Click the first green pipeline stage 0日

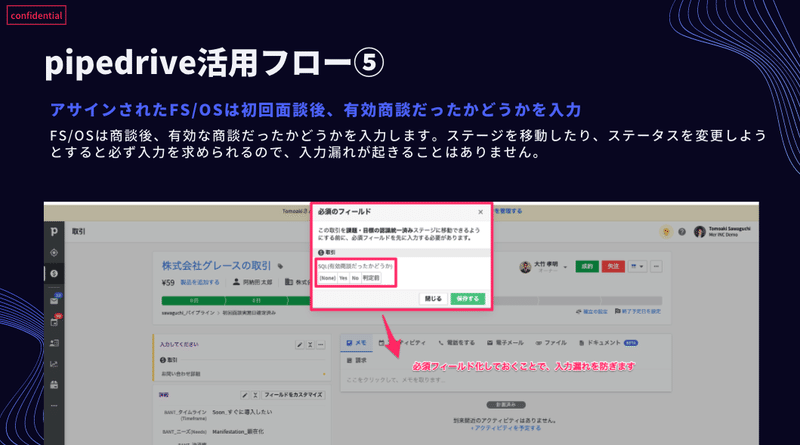click(x=194, y=301)
